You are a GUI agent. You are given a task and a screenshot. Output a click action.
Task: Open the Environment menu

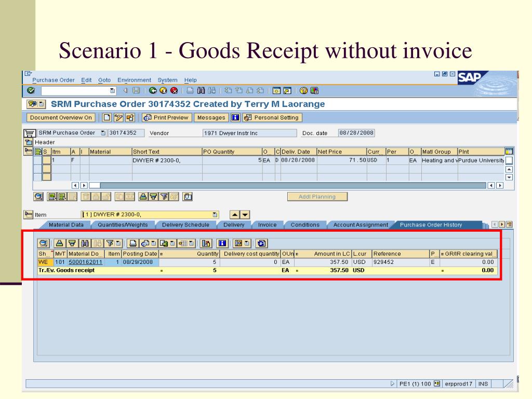click(x=134, y=80)
